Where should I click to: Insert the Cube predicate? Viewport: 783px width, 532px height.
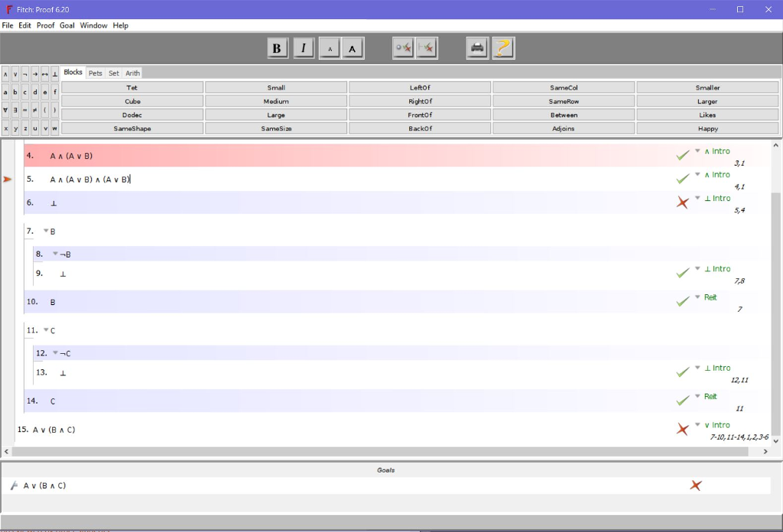tap(132, 101)
